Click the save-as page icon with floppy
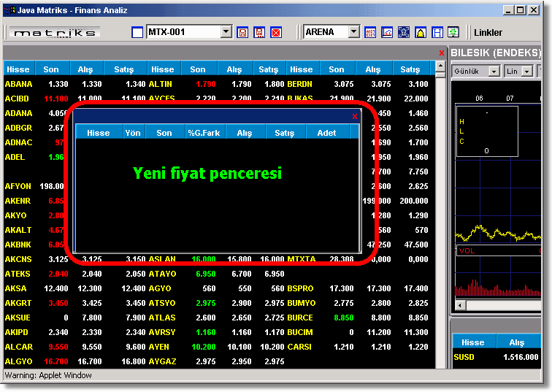The height and width of the screenshot is (392, 552). click(x=259, y=32)
